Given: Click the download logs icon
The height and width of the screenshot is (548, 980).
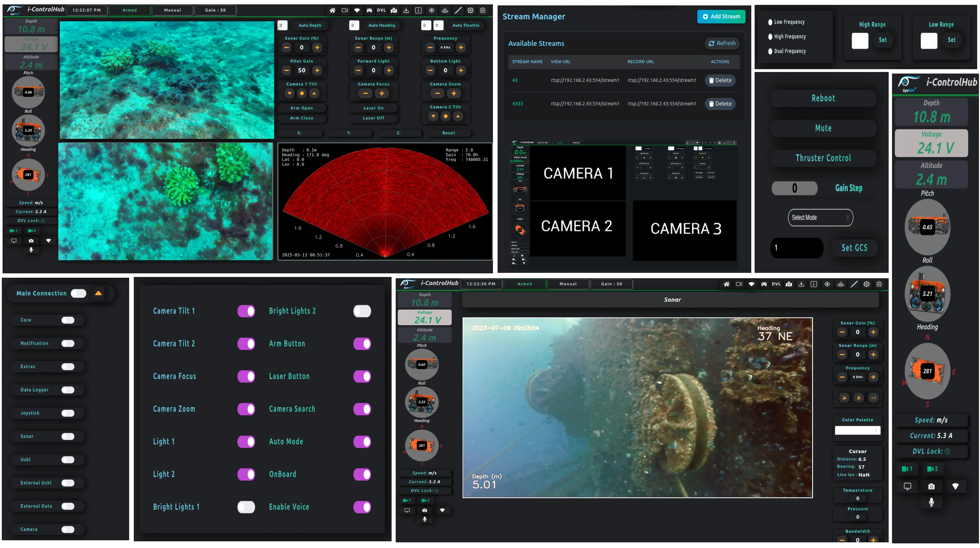Looking at the screenshot, I should pyautogui.click(x=406, y=10).
